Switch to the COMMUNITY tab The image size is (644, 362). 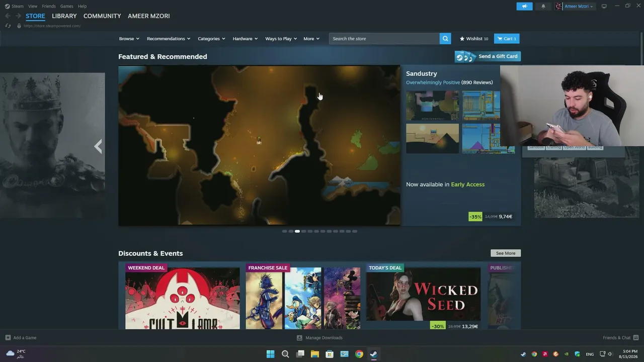(x=102, y=16)
